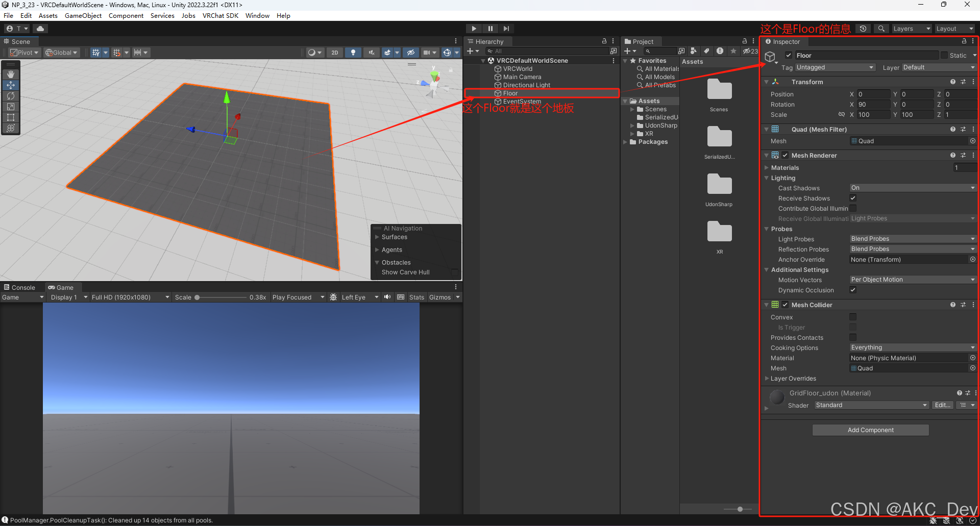
Task: Open the Layers dropdown
Action: (x=912, y=29)
